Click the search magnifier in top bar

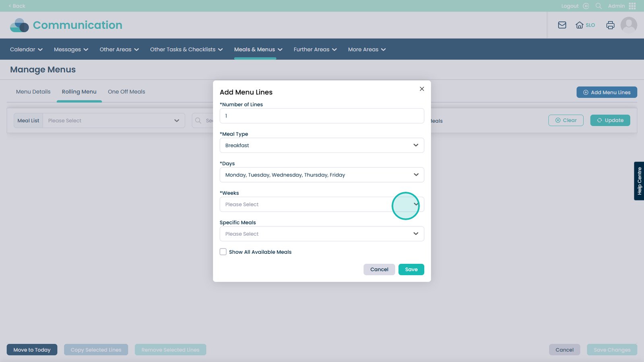pos(599,6)
